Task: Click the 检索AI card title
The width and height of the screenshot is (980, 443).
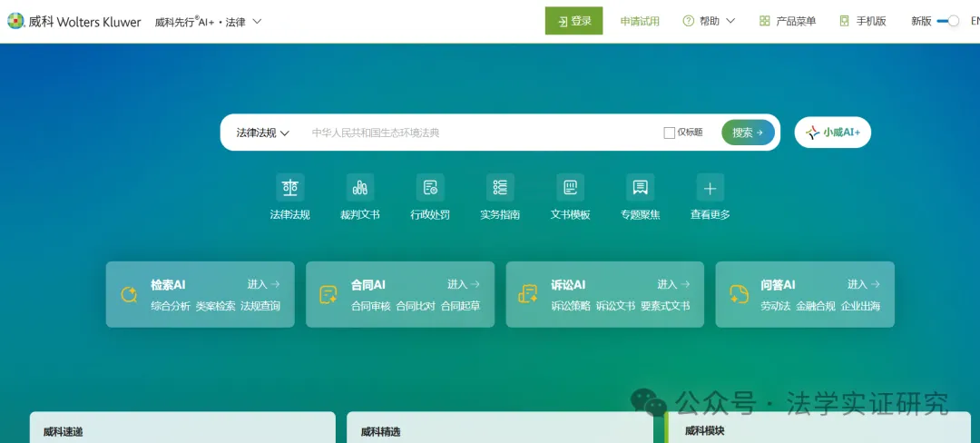Action: (x=168, y=284)
